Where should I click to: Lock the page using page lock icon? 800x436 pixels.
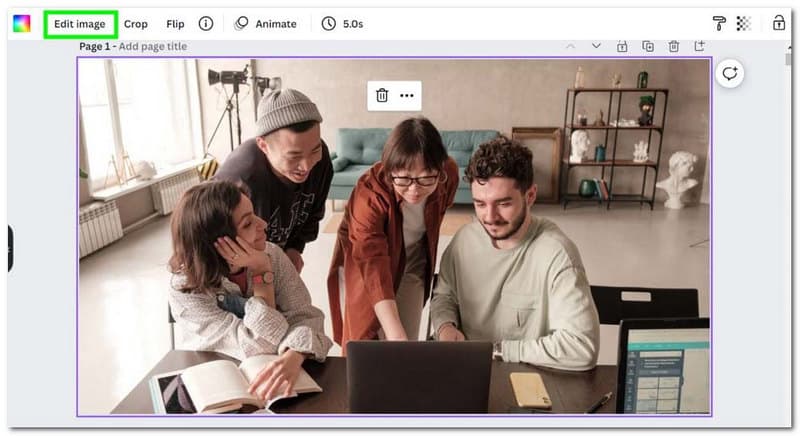[x=622, y=46]
